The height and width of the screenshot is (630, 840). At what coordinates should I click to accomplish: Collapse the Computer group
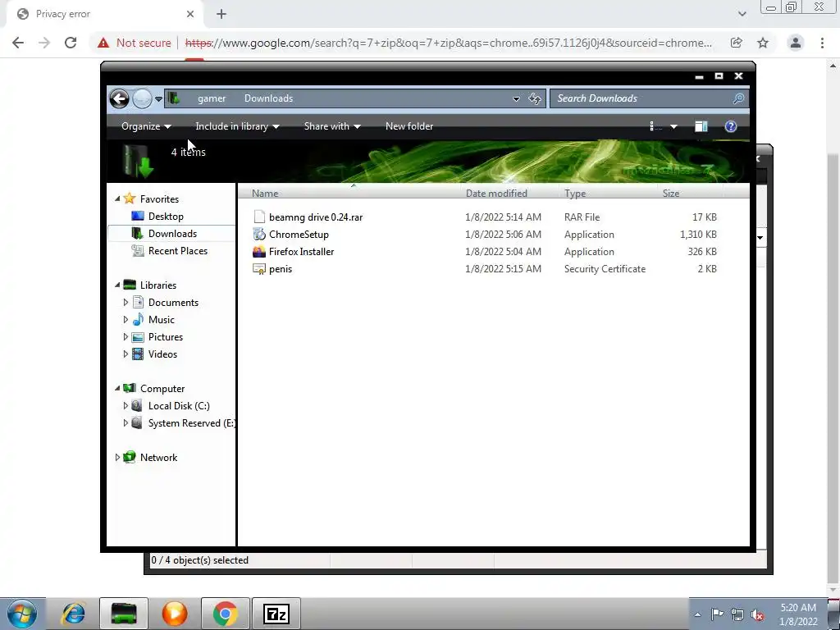click(117, 388)
